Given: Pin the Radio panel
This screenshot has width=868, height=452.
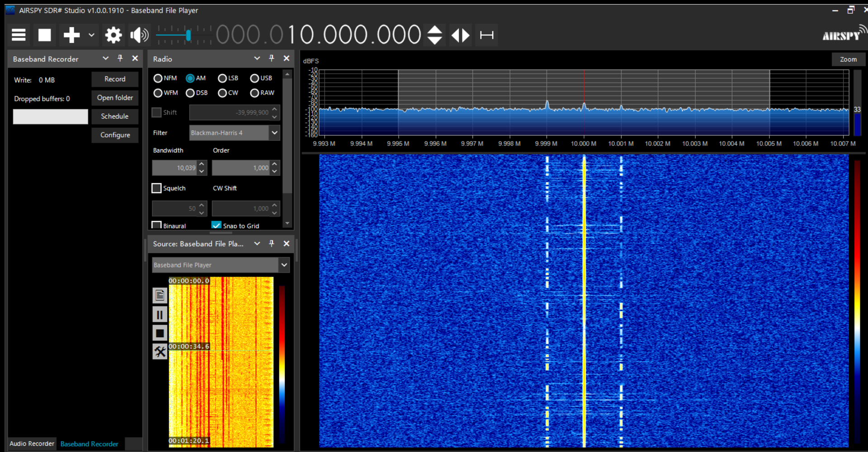Looking at the screenshot, I should pos(271,58).
